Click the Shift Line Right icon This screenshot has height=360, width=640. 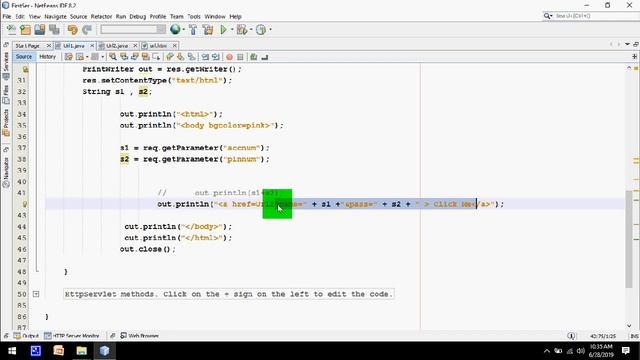pyautogui.click(x=216, y=57)
